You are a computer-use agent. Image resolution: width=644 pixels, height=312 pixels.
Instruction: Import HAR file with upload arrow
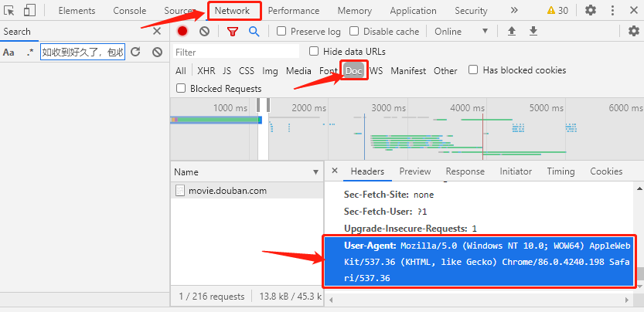point(512,31)
